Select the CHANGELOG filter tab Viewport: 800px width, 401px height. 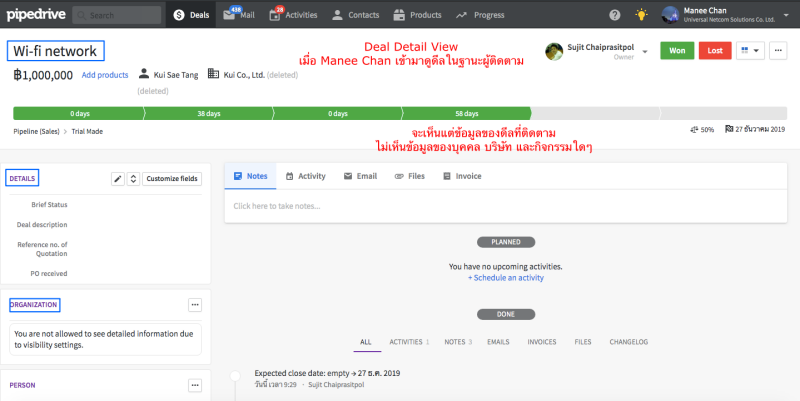[x=628, y=342]
